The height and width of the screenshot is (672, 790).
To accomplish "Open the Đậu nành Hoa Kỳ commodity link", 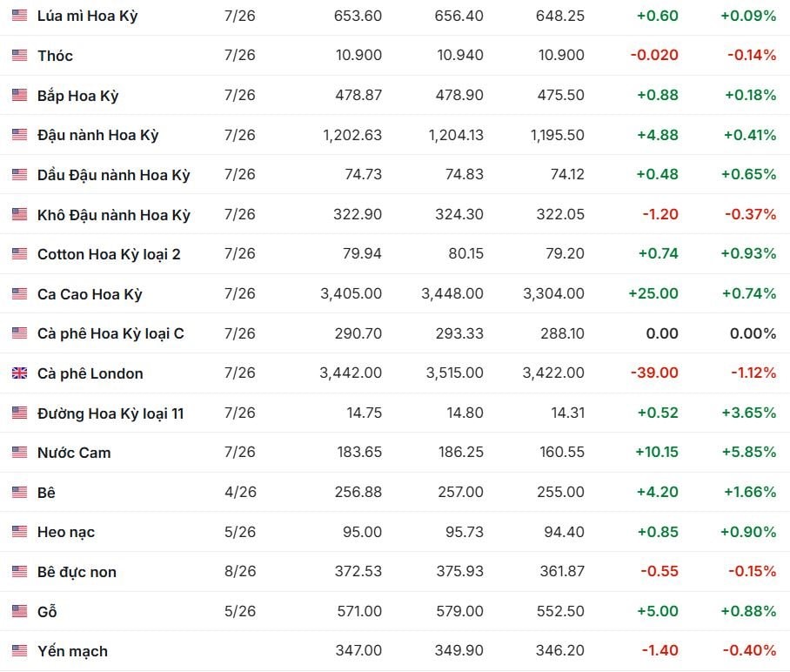I will point(97,135).
